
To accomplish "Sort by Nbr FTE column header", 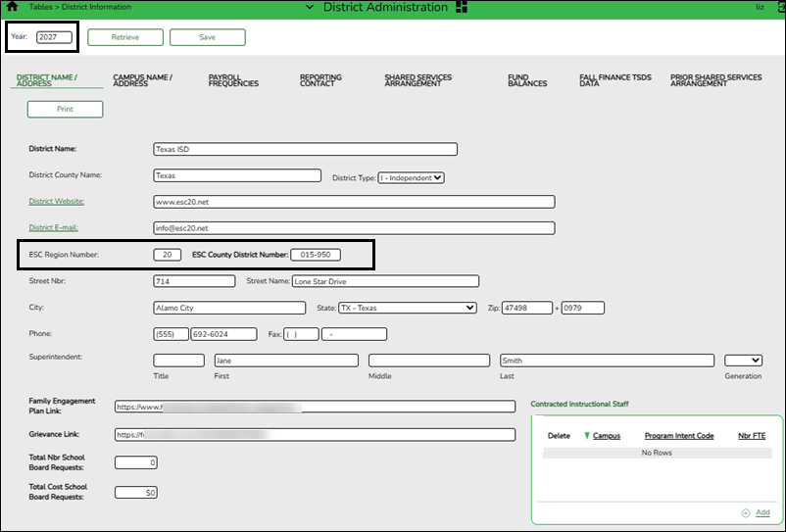I will point(752,436).
